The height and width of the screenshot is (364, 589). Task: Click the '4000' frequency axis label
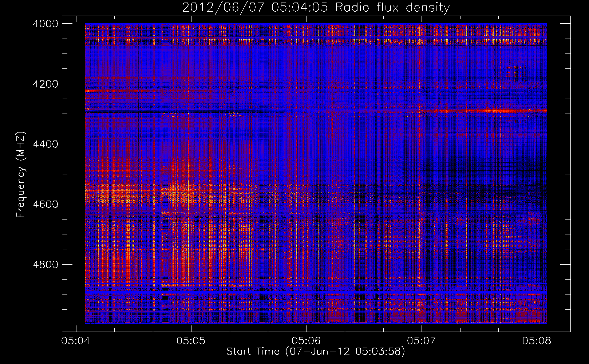46,24
